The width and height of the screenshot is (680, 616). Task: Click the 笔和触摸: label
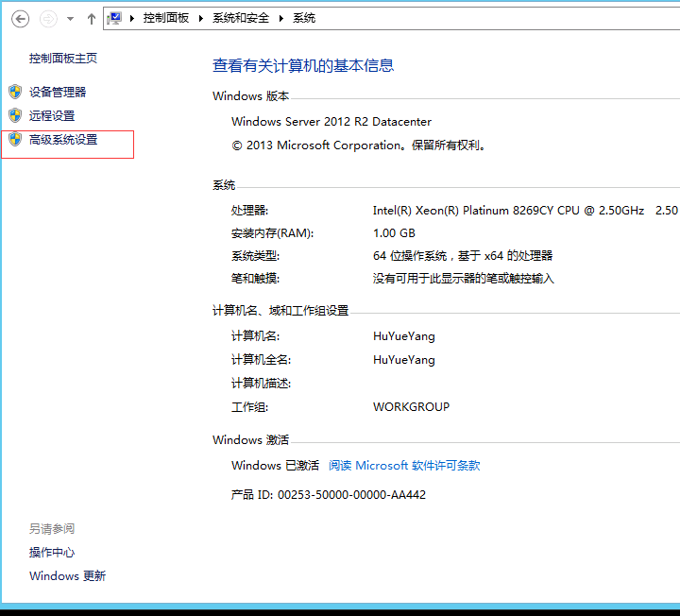click(255, 279)
